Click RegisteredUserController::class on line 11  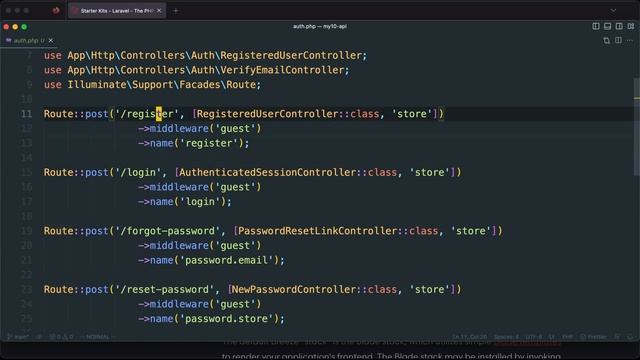tap(288, 114)
